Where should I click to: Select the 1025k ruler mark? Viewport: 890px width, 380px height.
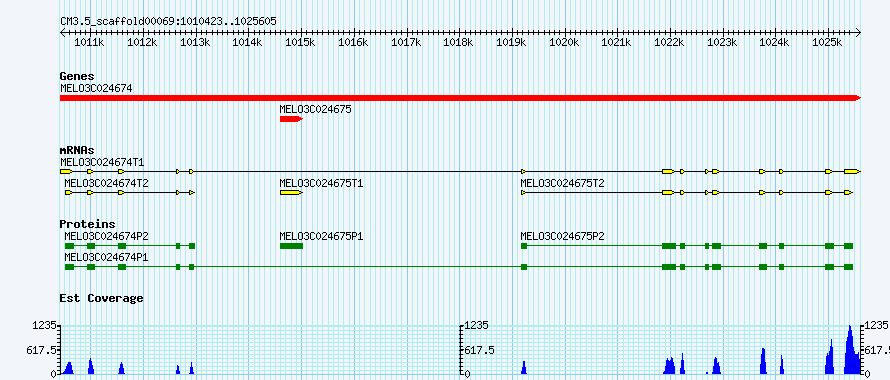tap(828, 43)
